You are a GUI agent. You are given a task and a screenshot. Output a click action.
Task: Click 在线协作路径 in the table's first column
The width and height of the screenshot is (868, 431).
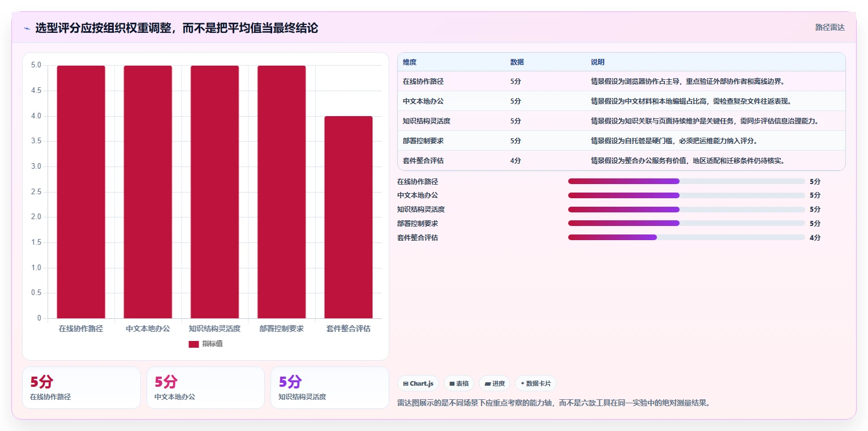coord(423,82)
